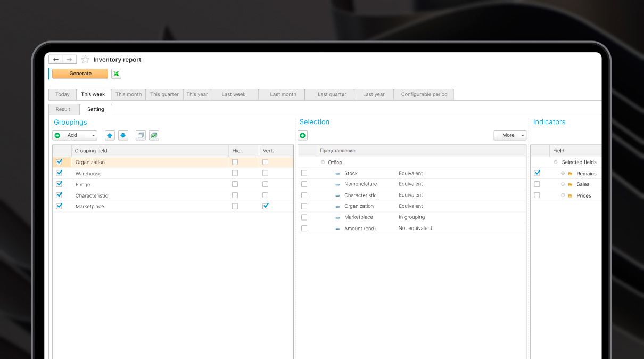The width and height of the screenshot is (644, 359).
Task: Select the This quarter period tab
Action: coord(164,94)
